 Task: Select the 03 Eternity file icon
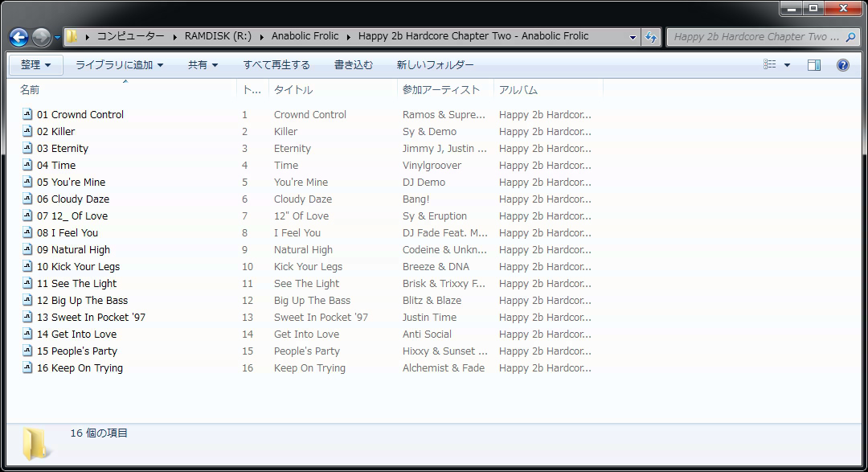coord(27,148)
